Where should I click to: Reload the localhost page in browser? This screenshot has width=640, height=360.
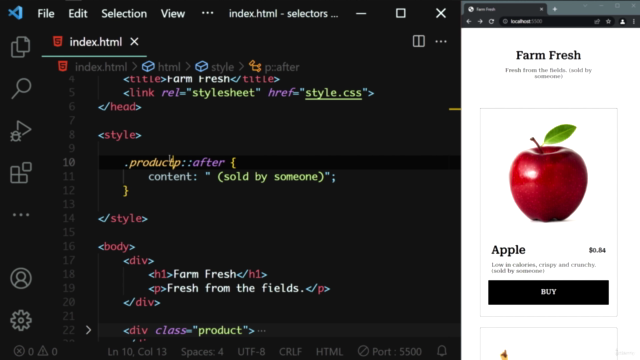491,21
